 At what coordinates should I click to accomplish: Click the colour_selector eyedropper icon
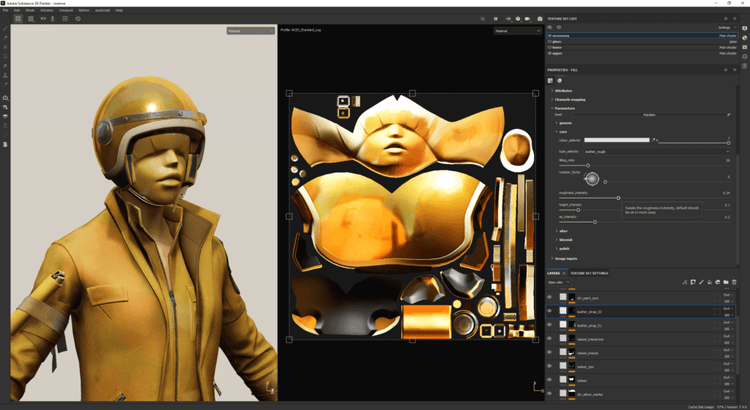pyautogui.click(x=655, y=140)
